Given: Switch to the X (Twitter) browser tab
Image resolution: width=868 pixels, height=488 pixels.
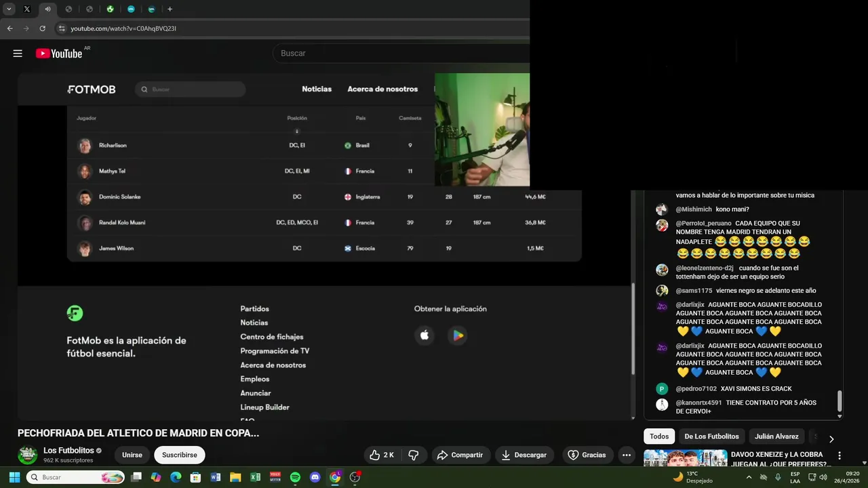Looking at the screenshot, I should [26, 9].
